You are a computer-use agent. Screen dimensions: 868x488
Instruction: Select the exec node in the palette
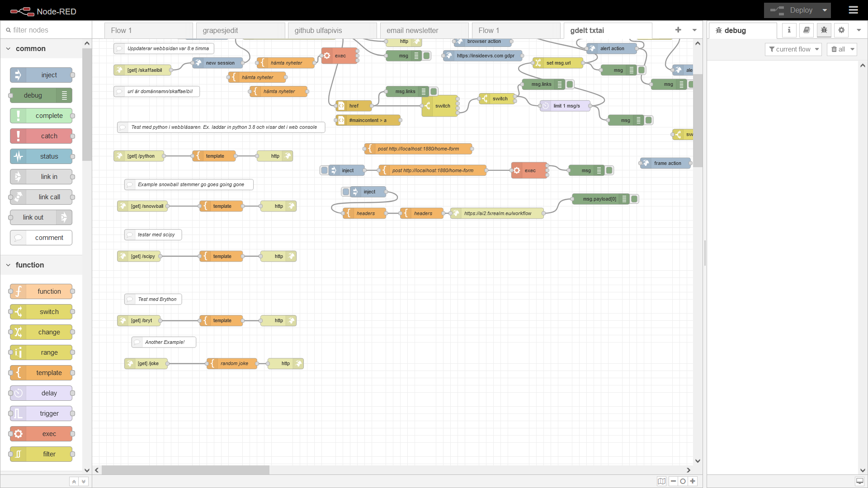pyautogui.click(x=41, y=434)
